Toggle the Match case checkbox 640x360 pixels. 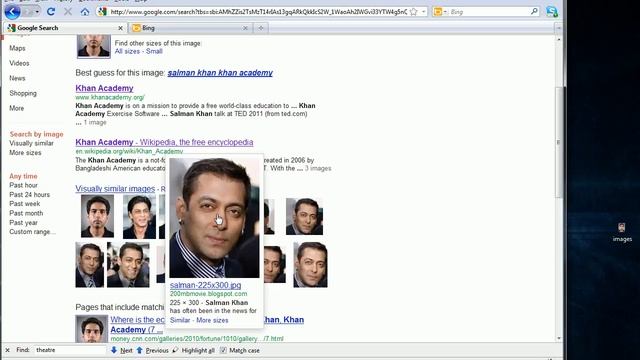223,350
